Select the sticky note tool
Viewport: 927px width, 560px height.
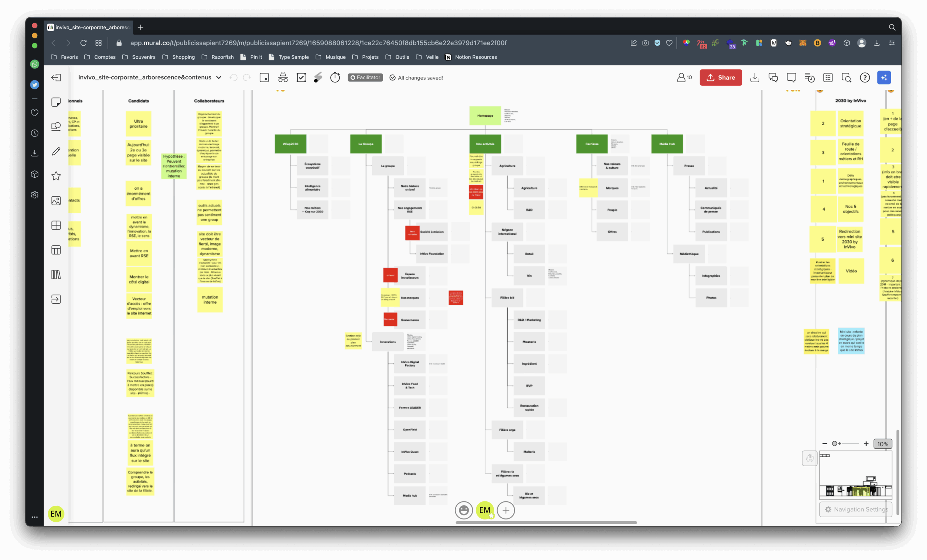pos(56,102)
